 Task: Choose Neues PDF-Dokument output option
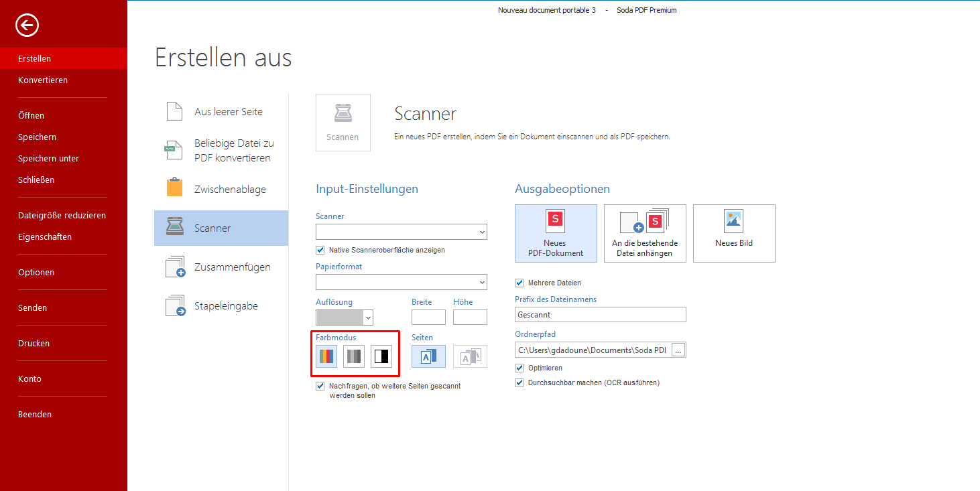click(x=556, y=233)
